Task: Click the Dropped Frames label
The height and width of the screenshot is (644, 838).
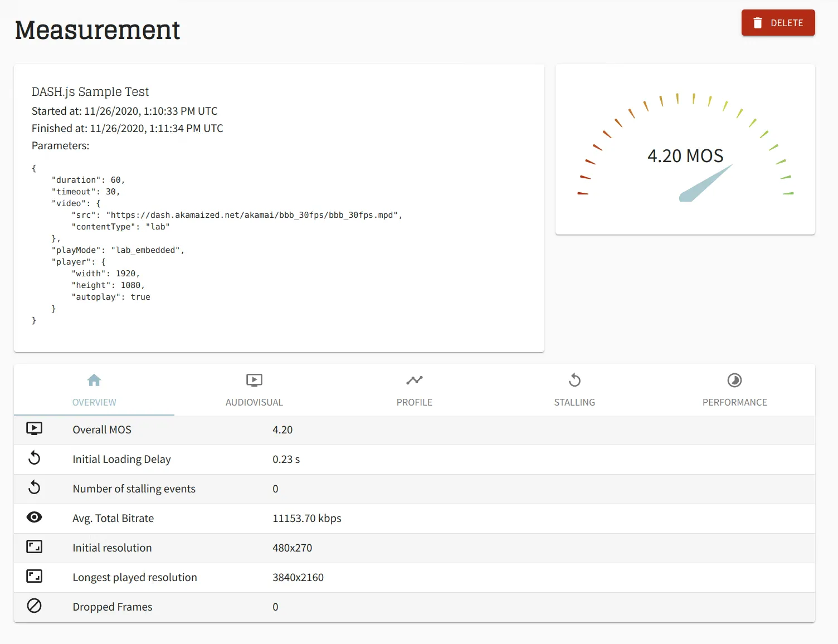Action: pos(113,607)
